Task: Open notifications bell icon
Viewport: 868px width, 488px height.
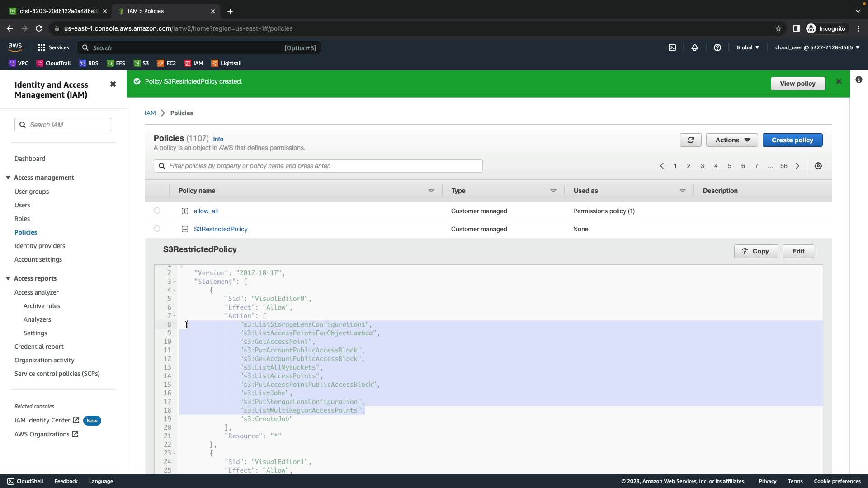Action: tap(695, 47)
